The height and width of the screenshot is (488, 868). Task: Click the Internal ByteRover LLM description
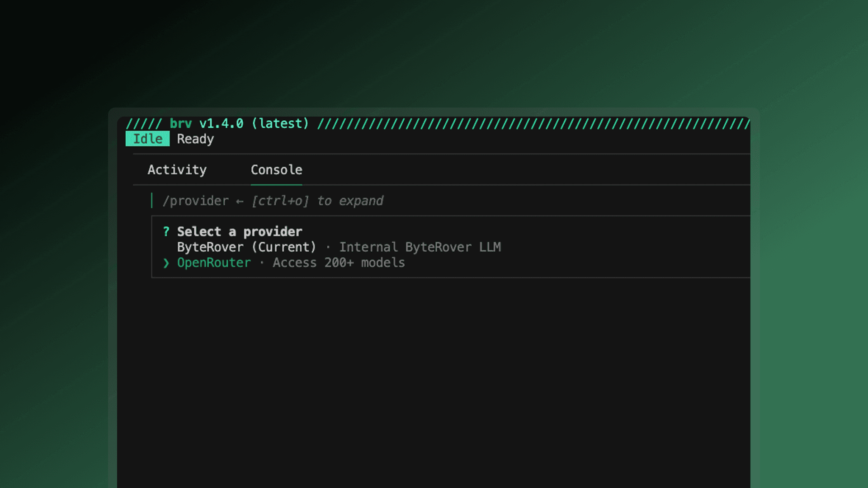420,247
